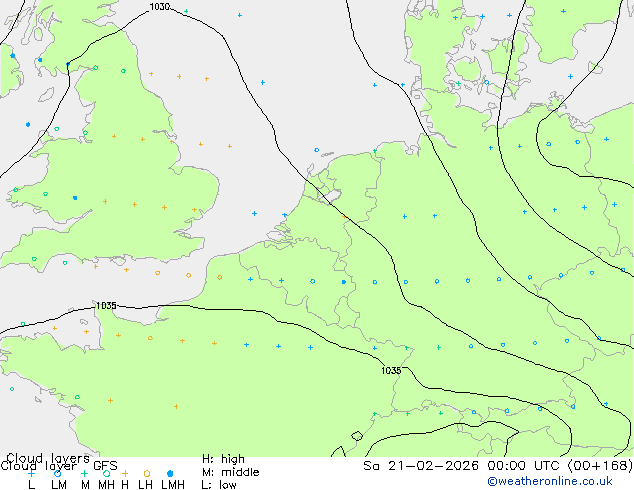Viewport: 634px width, 490px height.
Task: Click the filled blue LMH marker over Wales
Action: (x=75, y=198)
